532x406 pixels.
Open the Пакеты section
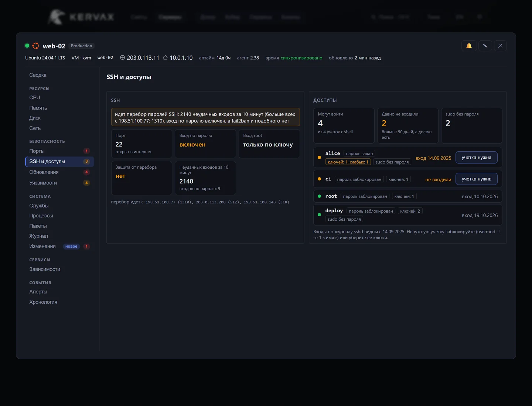tap(59, 226)
